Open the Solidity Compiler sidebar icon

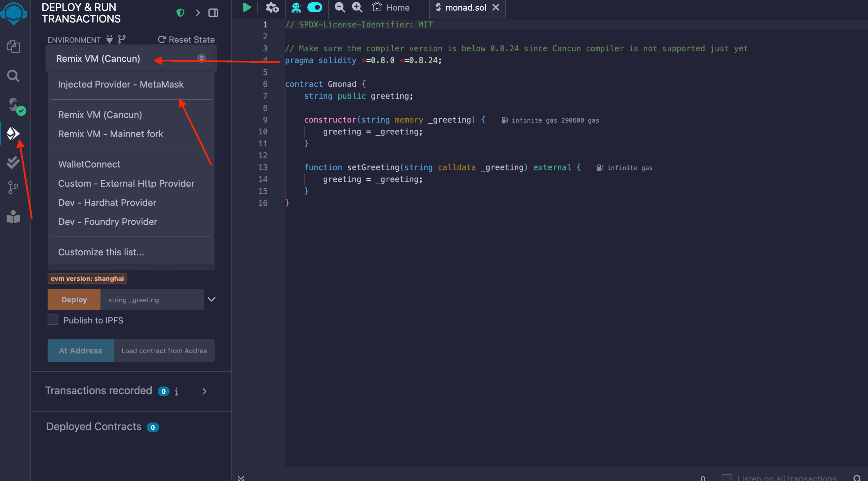[16, 106]
